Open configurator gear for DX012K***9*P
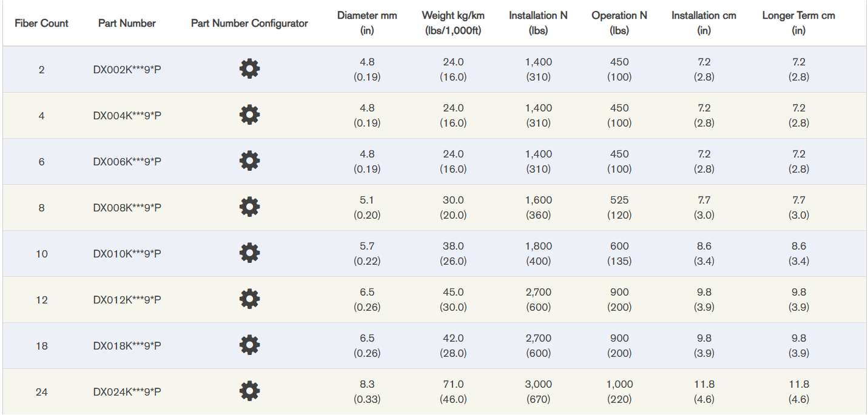The height and width of the screenshot is (415, 868). 249,299
